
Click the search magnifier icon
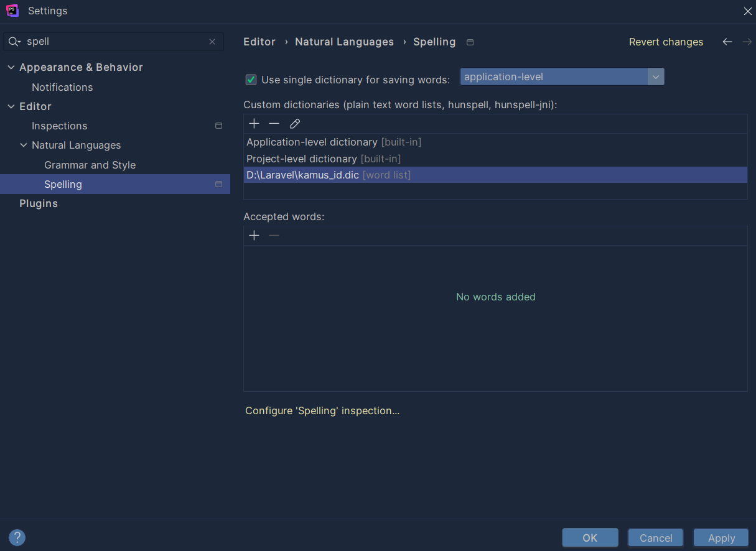[x=14, y=42]
